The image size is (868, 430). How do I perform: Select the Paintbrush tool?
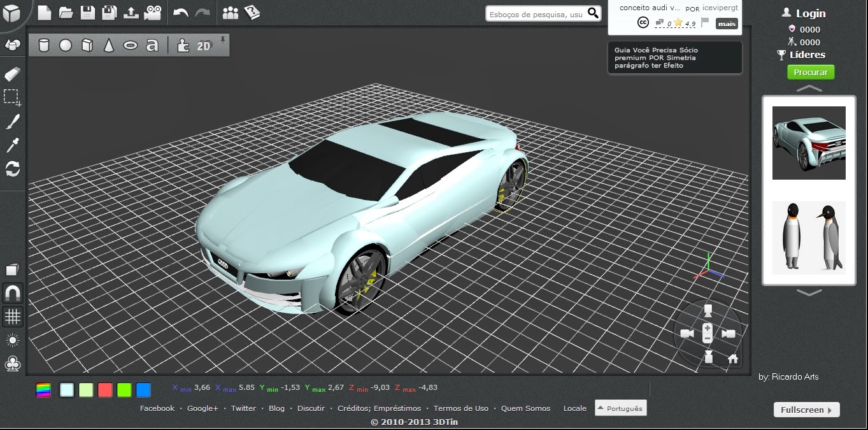(x=11, y=121)
